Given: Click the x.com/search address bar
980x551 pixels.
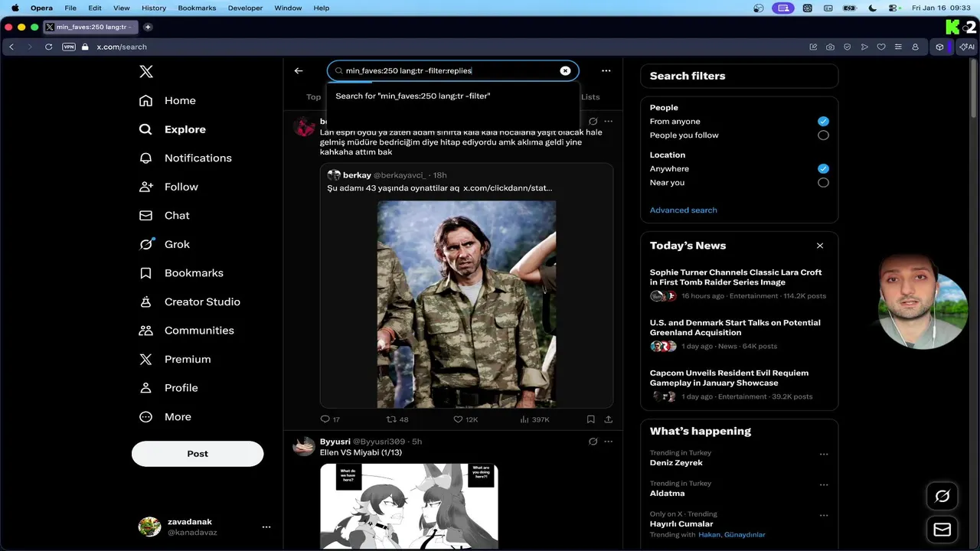Looking at the screenshot, I should [x=122, y=47].
